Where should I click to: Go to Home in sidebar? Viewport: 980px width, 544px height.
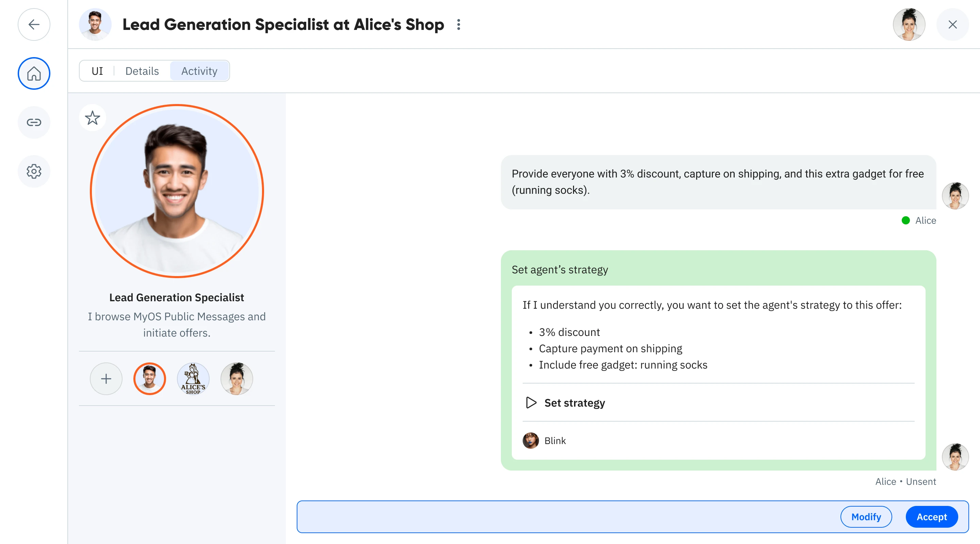34,73
